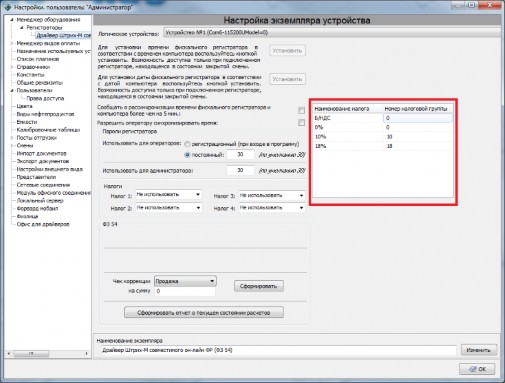Open Список плагинов in the tree
Screen dimensions: 505x383
tap(38, 59)
